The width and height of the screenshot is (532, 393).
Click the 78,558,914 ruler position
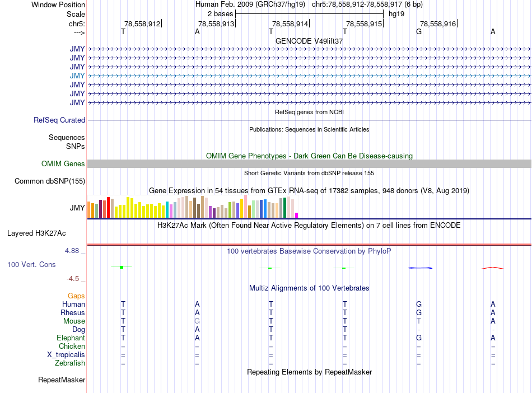[x=290, y=24]
